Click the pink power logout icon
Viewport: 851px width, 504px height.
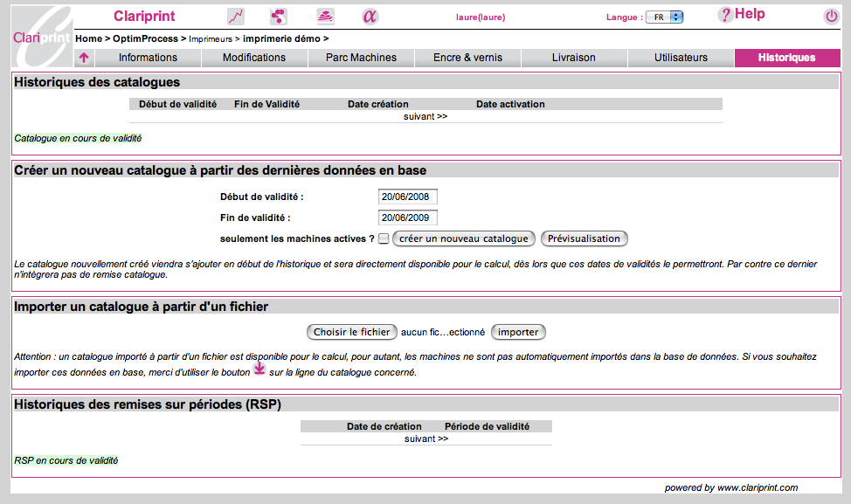click(831, 17)
